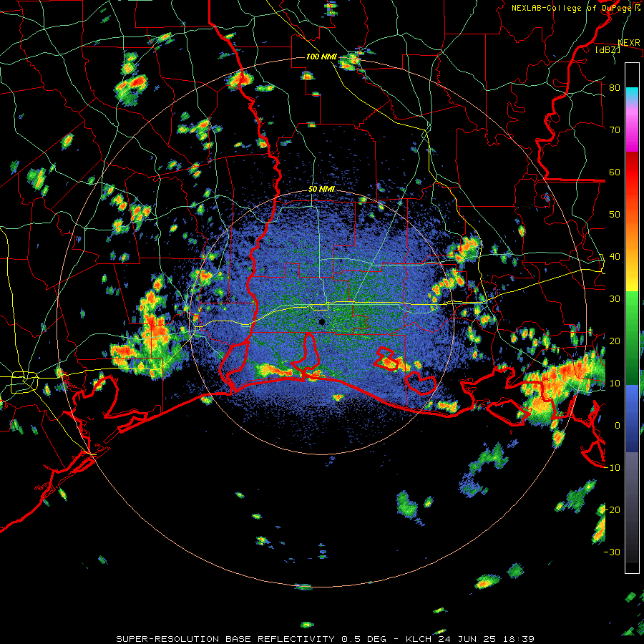
Task: Click the caption 'SUPER-RESOLUTION BASE REFLECTIVITY 0.5 DEG'
Action: click(251, 639)
